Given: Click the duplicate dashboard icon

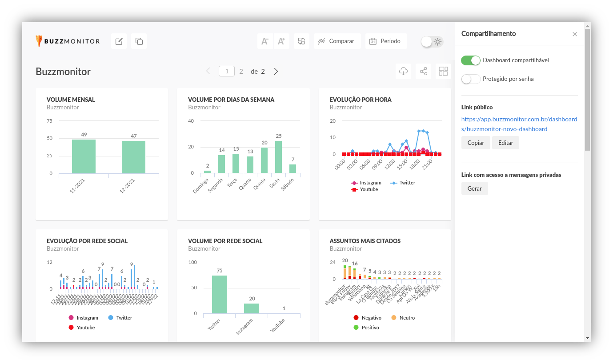Looking at the screenshot, I should 139,41.
